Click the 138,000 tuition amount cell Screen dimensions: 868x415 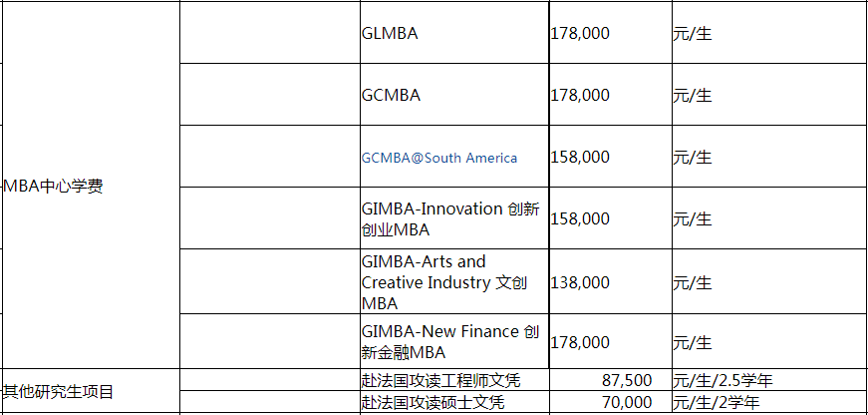pos(611,281)
